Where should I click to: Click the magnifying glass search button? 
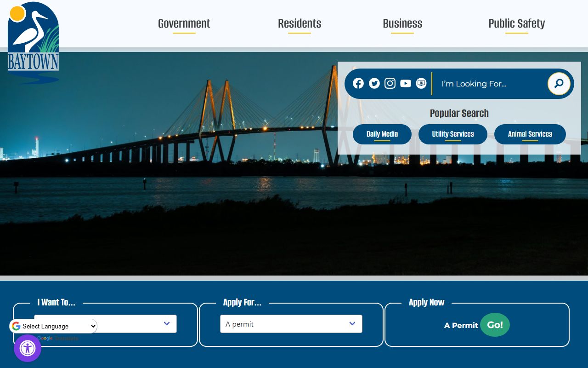click(559, 84)
